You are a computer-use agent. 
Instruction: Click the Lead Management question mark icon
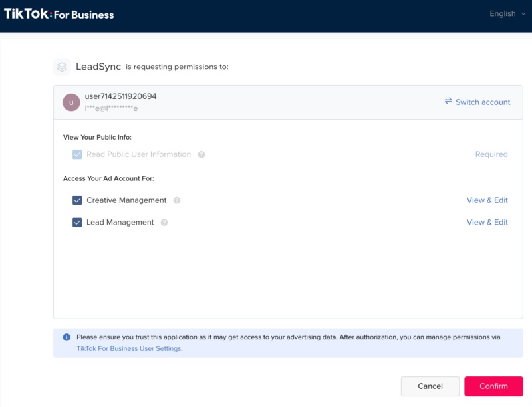click(x=164, y=222)
